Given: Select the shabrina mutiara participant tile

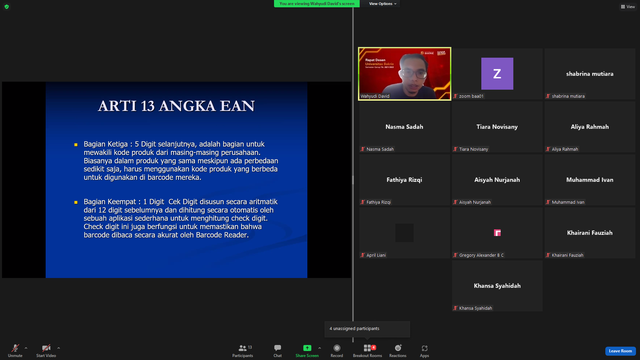Looking at the screenshot, I should point(589,73).
